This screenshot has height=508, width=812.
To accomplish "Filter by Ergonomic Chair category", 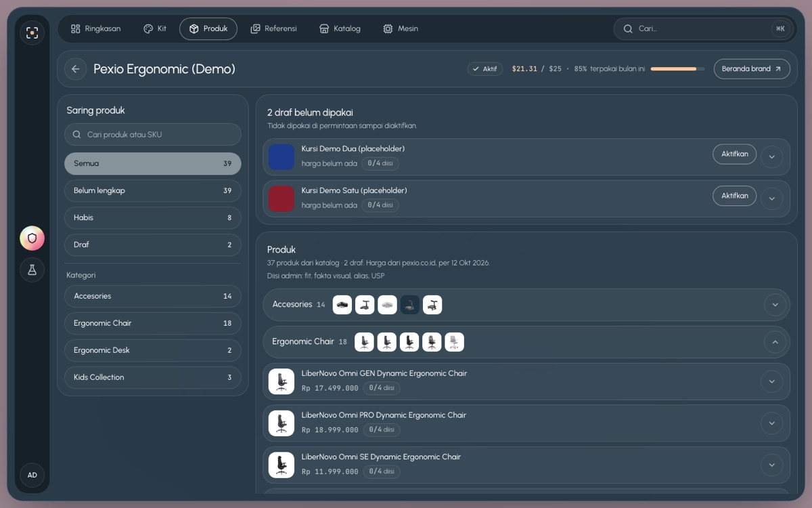I will tap(153, 324).
